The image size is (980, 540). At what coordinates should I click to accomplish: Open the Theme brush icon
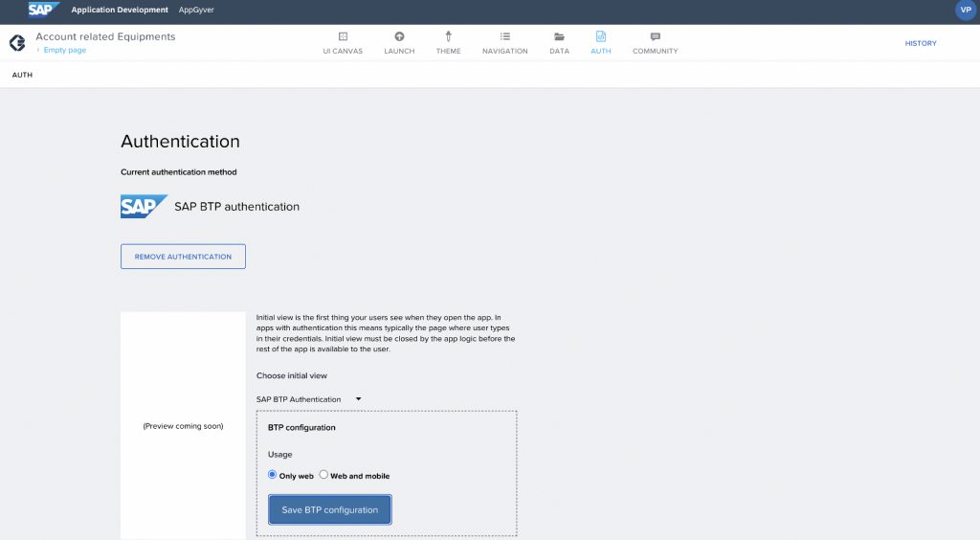pyautogui.click(x=448, y=36)
